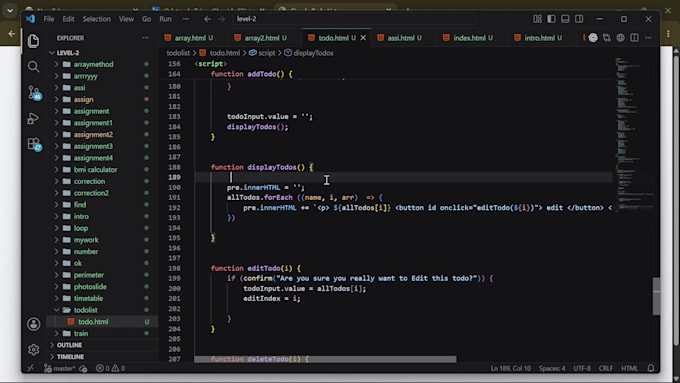Open the Explorer view in activity bar
This screenshot has height=383, width=680.
pos(33,41)
